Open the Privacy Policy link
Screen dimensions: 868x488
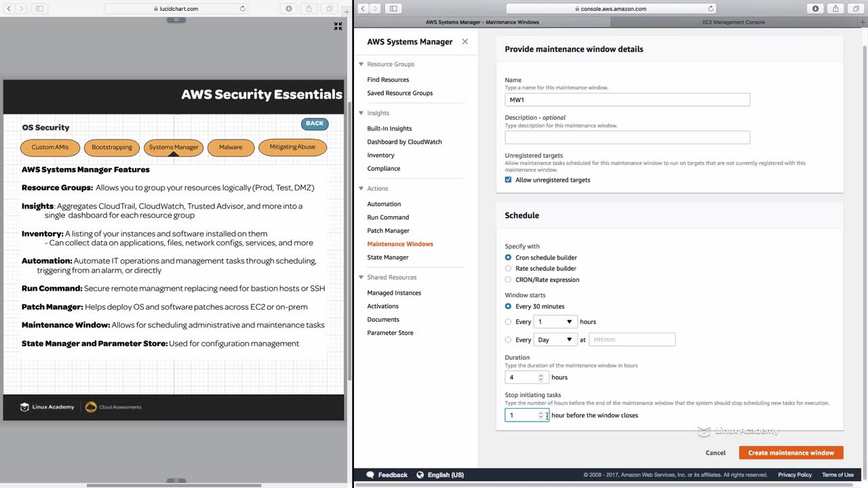[x=795, y=475]
